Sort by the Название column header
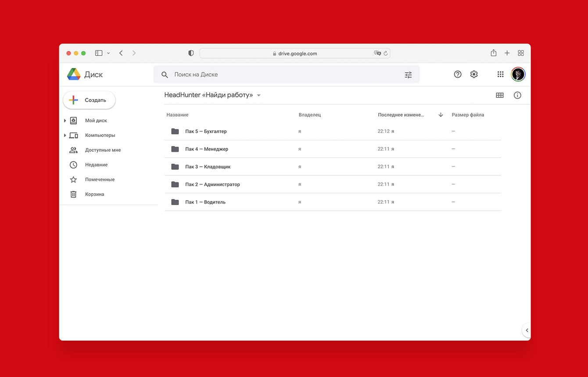 [178, 115]
